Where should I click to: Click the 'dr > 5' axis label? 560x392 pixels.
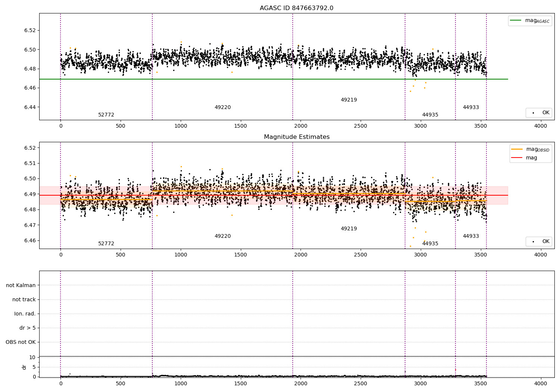point(28,328)
